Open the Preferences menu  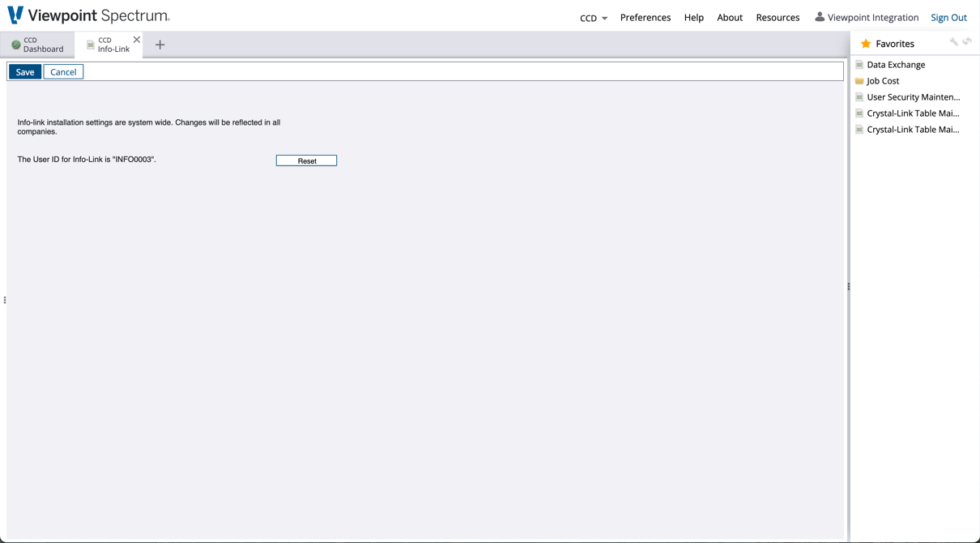(645, 17)
